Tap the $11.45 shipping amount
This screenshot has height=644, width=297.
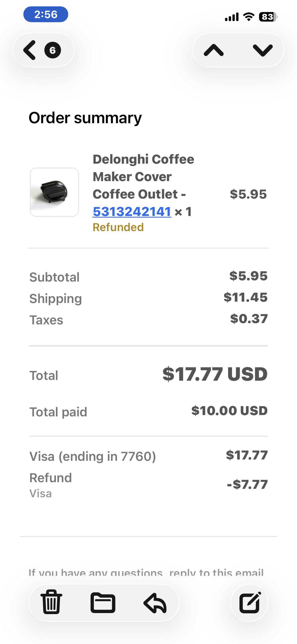click(246, 297)
